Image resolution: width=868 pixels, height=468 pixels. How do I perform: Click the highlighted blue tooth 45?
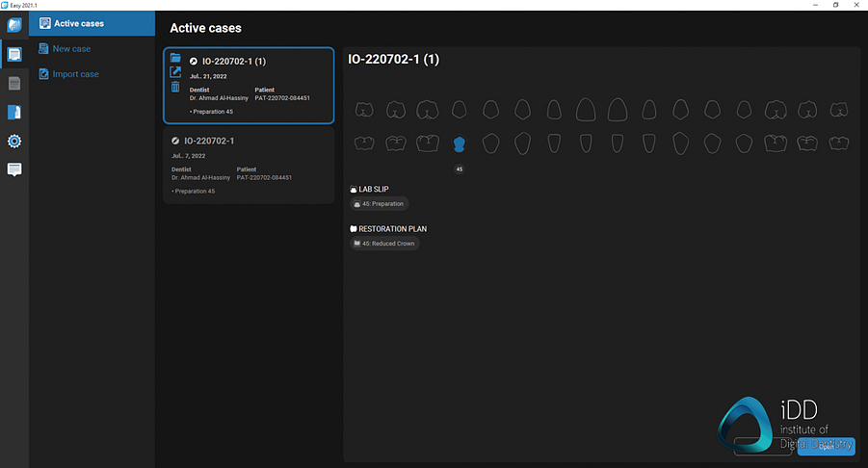459,143
